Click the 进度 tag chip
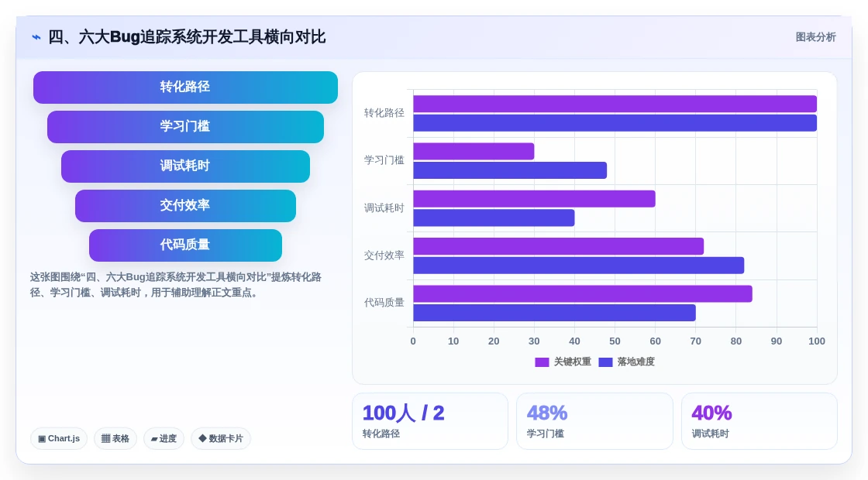 [164, 438]
